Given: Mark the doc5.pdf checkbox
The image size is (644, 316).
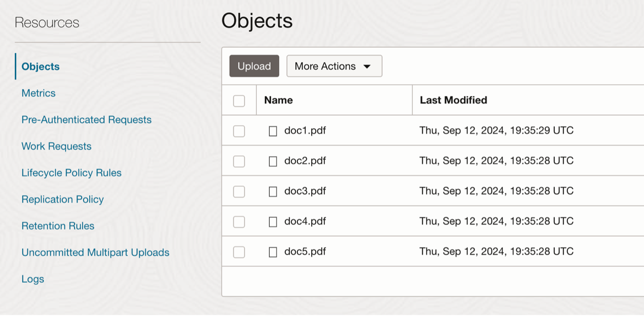Looking at the screenshot, I should click(x=239, y=252).
